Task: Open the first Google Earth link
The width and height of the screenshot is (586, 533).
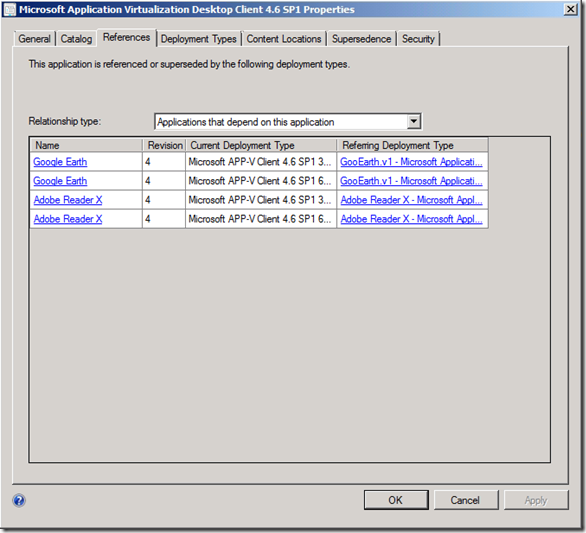Action: click(x=60, y=162)
